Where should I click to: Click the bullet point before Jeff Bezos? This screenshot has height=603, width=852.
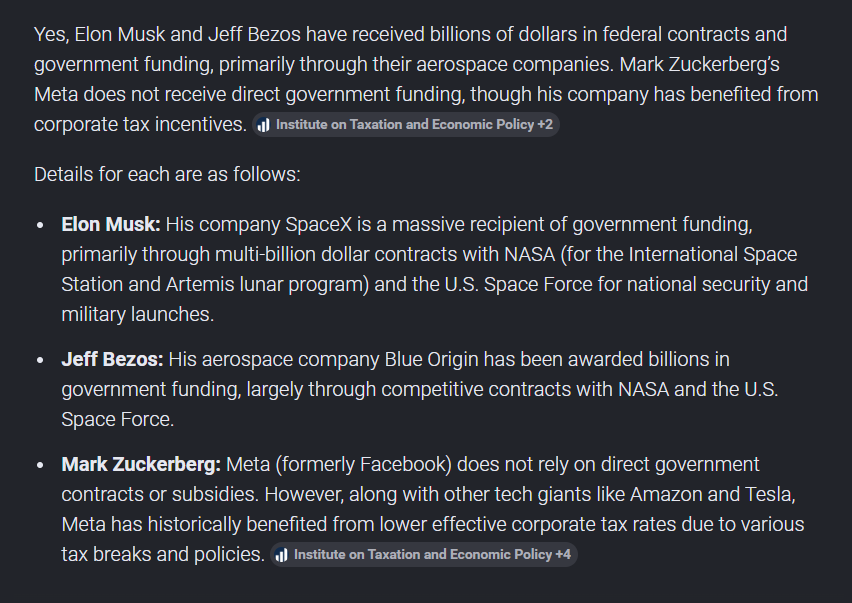(x=40, y=360)
